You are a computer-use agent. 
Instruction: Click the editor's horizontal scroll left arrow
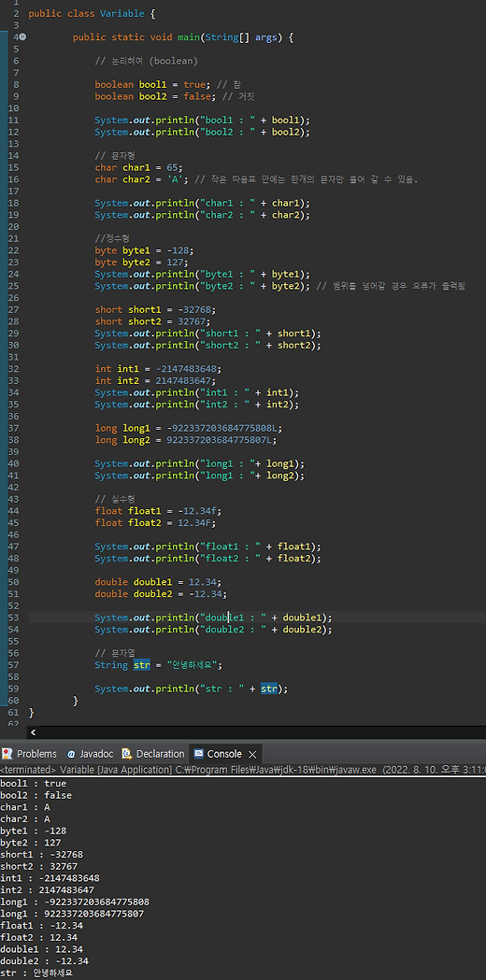click(x=33, y=731)
